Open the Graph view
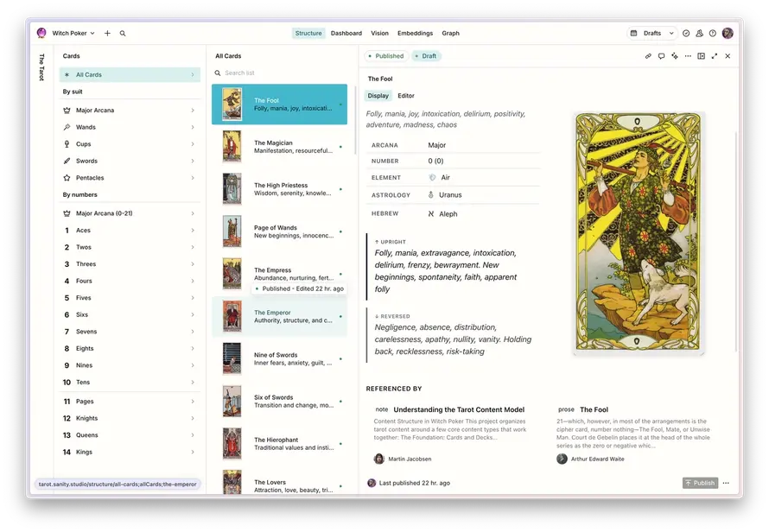This screenshot has width=769, height=532. 451,33
